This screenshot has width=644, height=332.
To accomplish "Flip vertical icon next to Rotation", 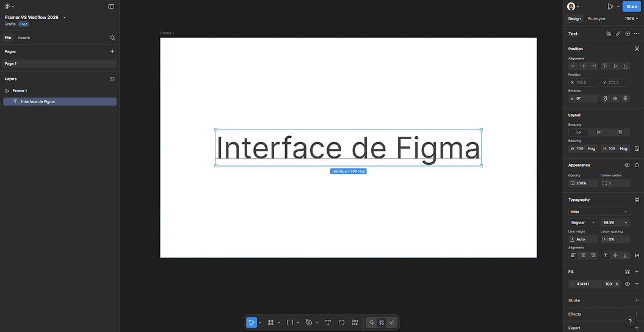I will [625, 98].
